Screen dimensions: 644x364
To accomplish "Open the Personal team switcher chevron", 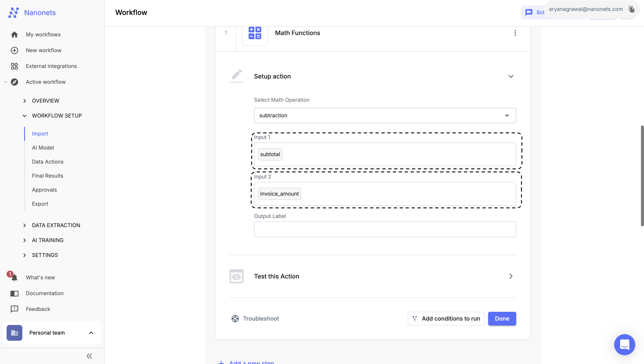I will (91, 333).
